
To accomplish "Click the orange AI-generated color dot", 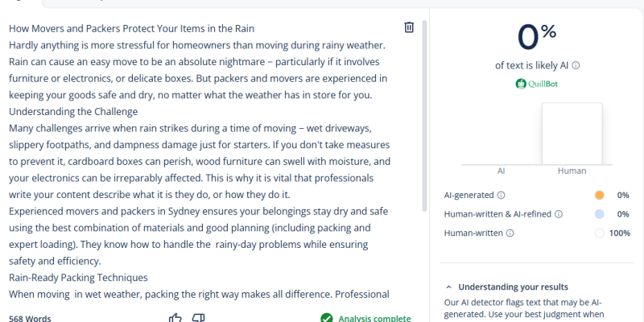I will (599, 195).
